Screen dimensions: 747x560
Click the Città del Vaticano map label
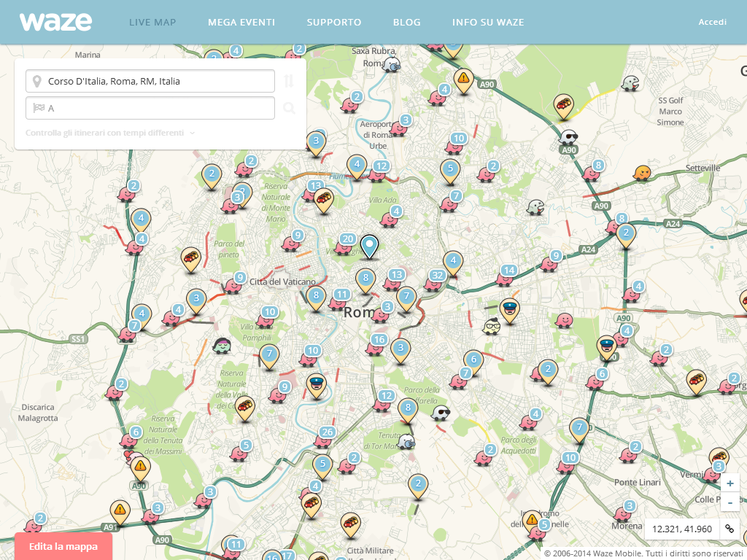[282, 282]
